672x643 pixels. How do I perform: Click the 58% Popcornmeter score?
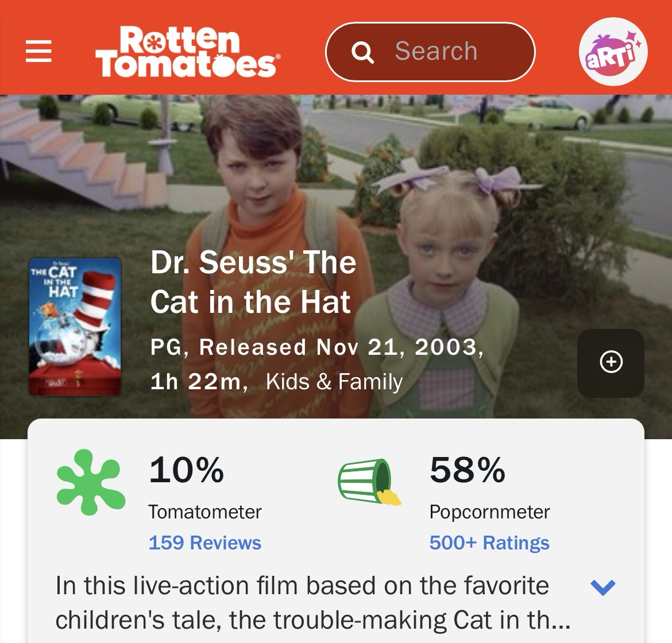tap(468, 470)
